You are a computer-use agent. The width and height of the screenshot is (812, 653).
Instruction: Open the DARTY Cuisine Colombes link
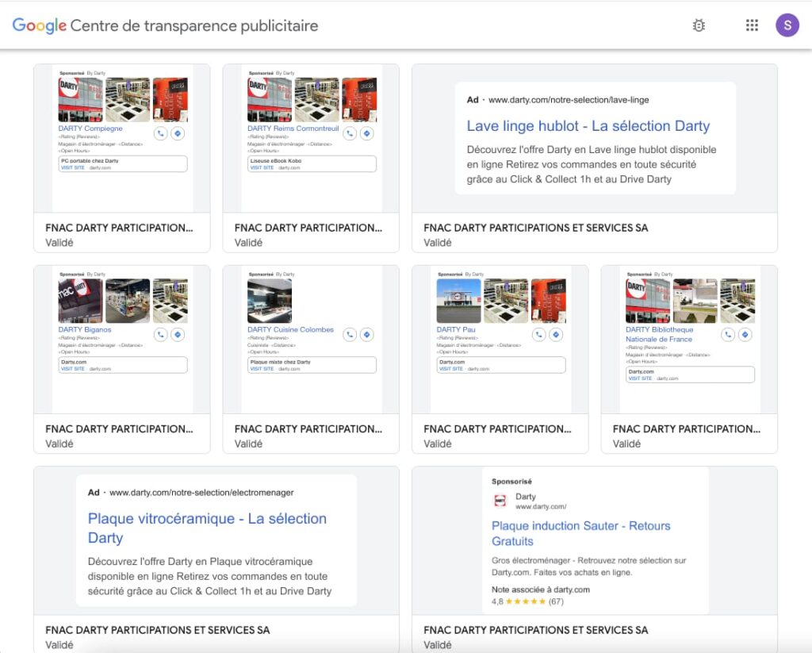(x=290, y=329)
